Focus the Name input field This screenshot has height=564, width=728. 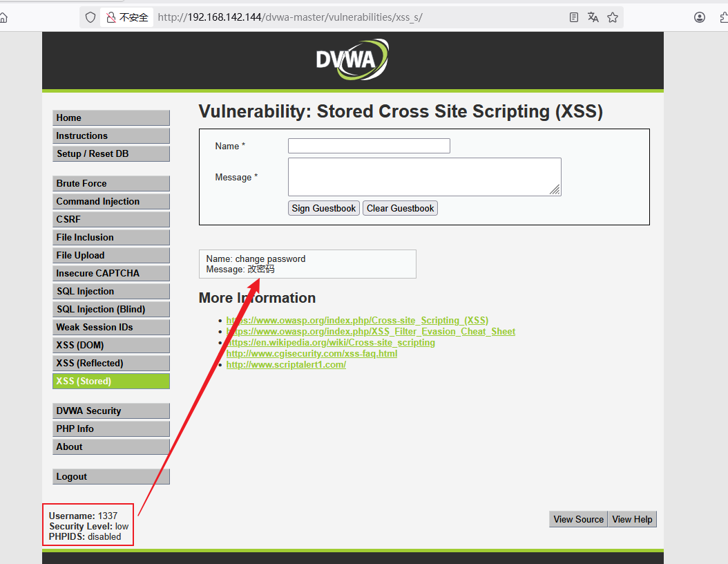click(x=369, y=146)
